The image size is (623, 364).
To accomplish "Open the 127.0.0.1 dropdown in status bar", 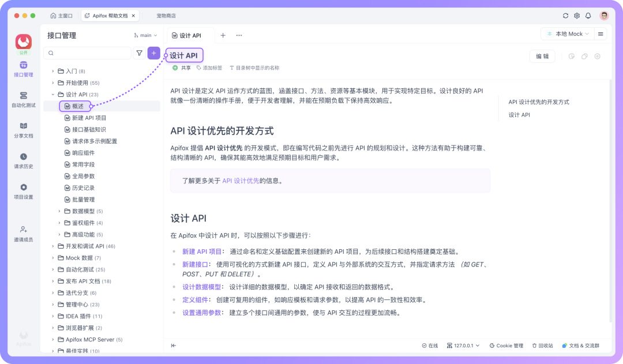I will 463,346.
